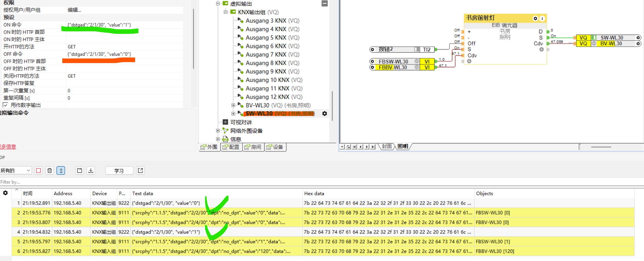The height and width of the screenshot is (261, 644).
Task: Download monitor log icon
Action: (91, 170)
